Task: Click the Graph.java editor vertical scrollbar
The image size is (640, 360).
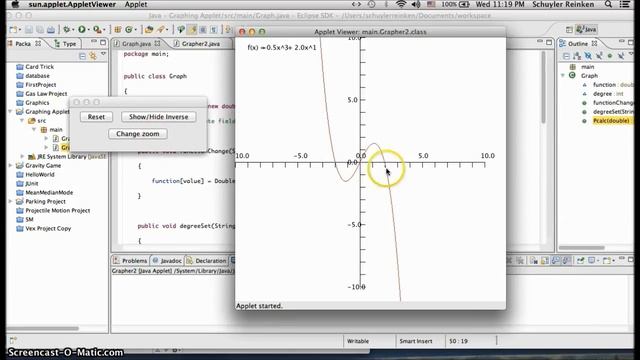Action: (x=543, y=87)
